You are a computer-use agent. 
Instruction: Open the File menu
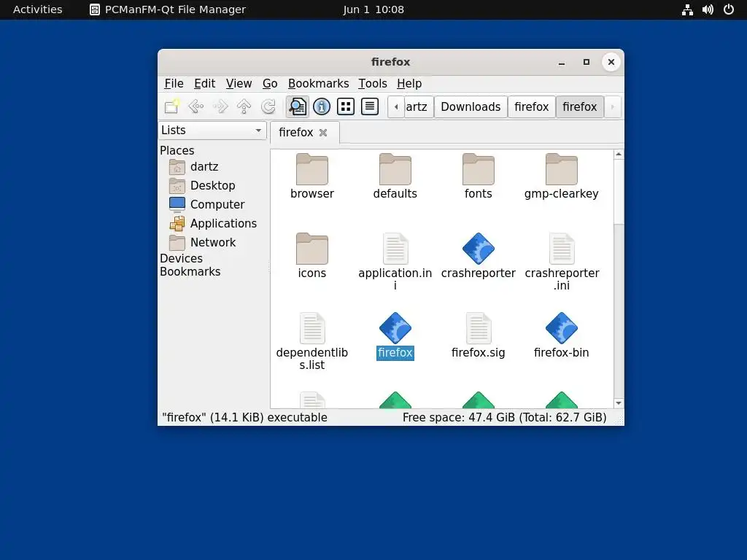(174, 83)
